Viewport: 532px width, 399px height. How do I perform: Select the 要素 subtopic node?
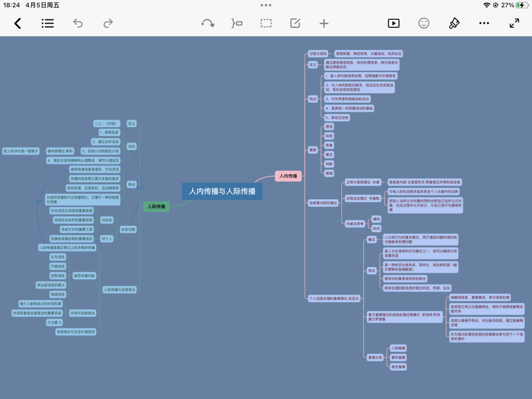(x=313, y=150)
